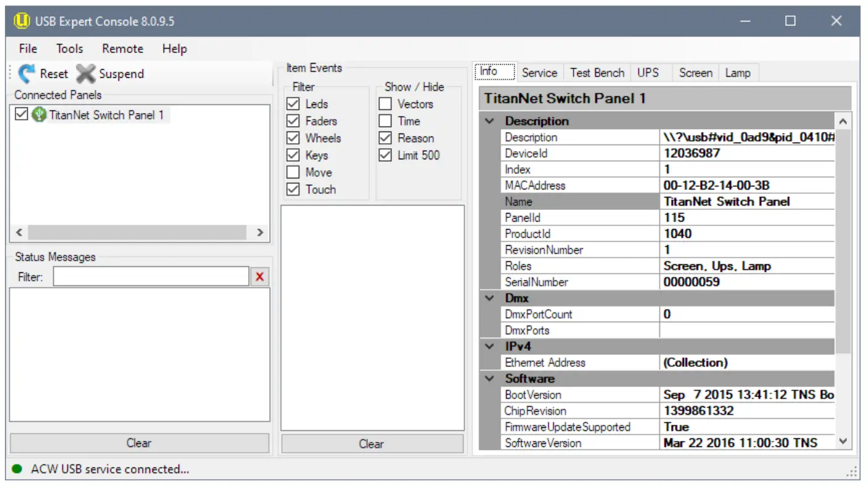868x489 pixels.
Task: Click the FirmwareUpdateSupported value True
Action: click(x=676, y=427)
